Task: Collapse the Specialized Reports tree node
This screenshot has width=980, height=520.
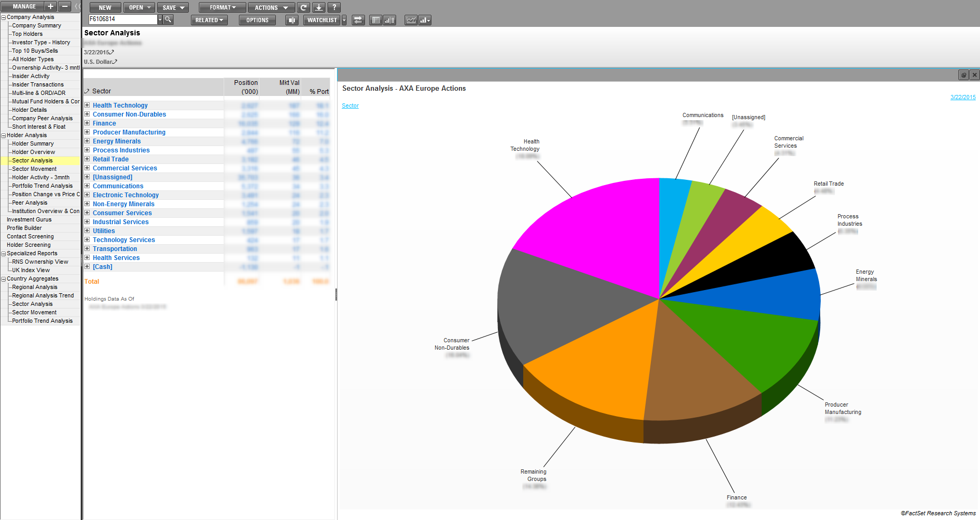Action: pyautogui.click(x=4, y=254)
